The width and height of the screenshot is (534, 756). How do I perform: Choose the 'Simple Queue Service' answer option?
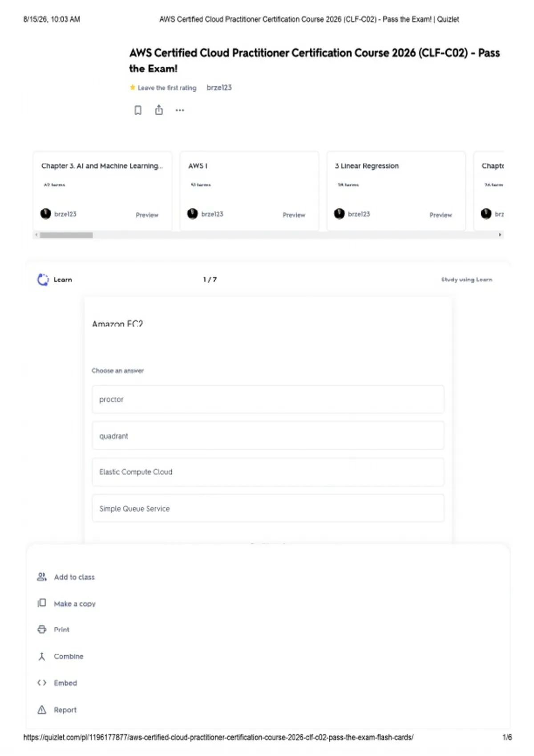click(268, 508)
